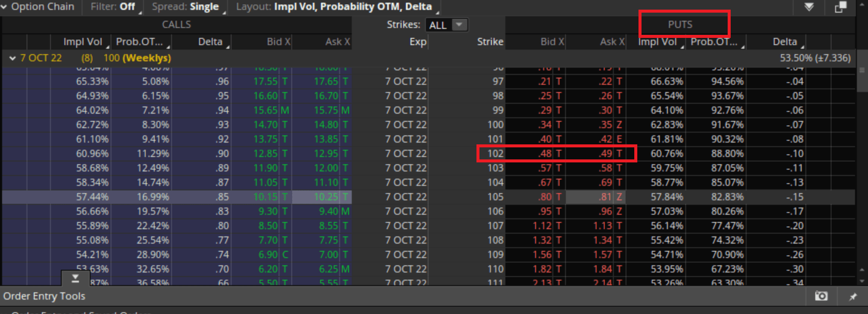Open the Filter: Off dropdown
Image resolution: width=868 pixels, height=314 pixels.
tap(116, 7)
